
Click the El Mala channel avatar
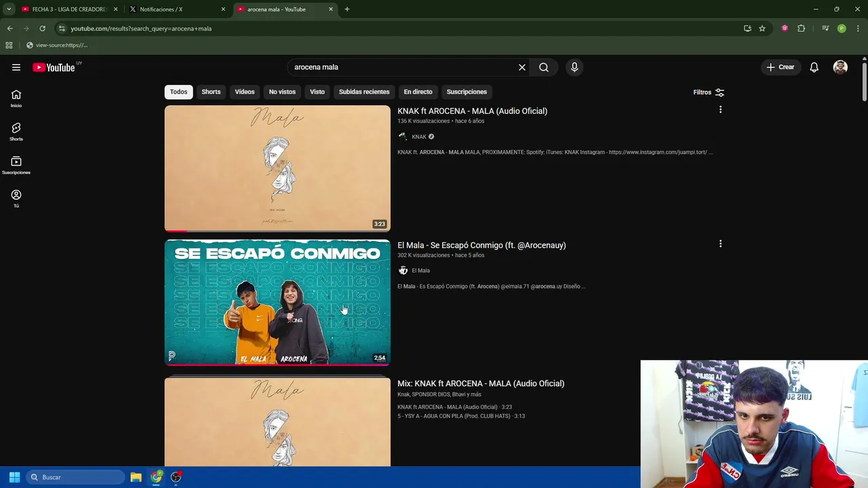click(x=403, y=270)
